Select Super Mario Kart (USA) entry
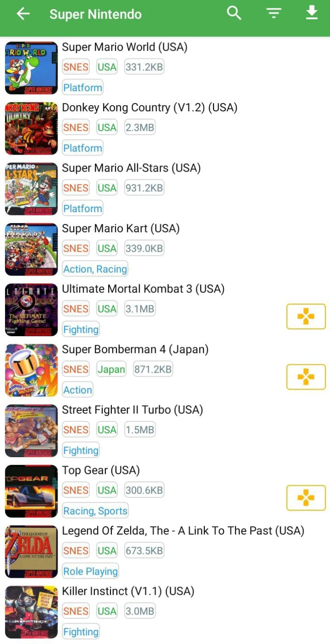This screenshot has height=644, width=330. (121, 229)
